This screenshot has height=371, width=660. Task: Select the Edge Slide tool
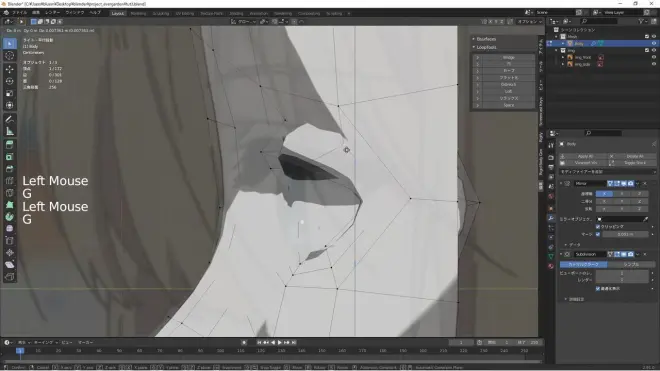pyautogui.click(x=10, y=241)
